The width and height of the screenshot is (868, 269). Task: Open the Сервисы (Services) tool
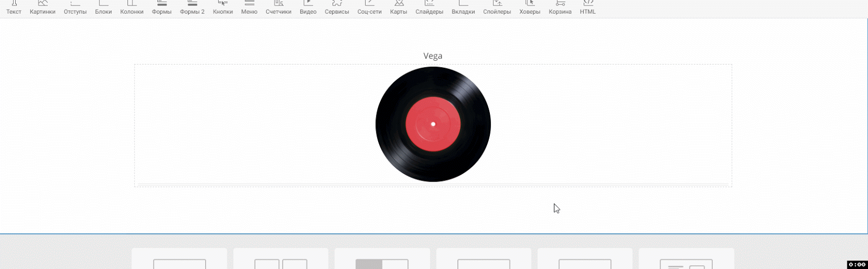click(x=337, y=8)
